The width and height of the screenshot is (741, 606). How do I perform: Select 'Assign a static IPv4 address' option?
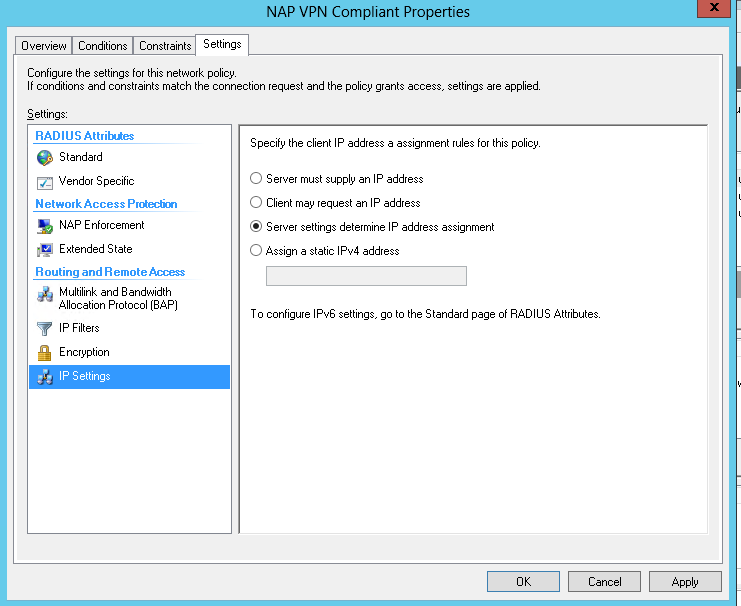[256, 250]
